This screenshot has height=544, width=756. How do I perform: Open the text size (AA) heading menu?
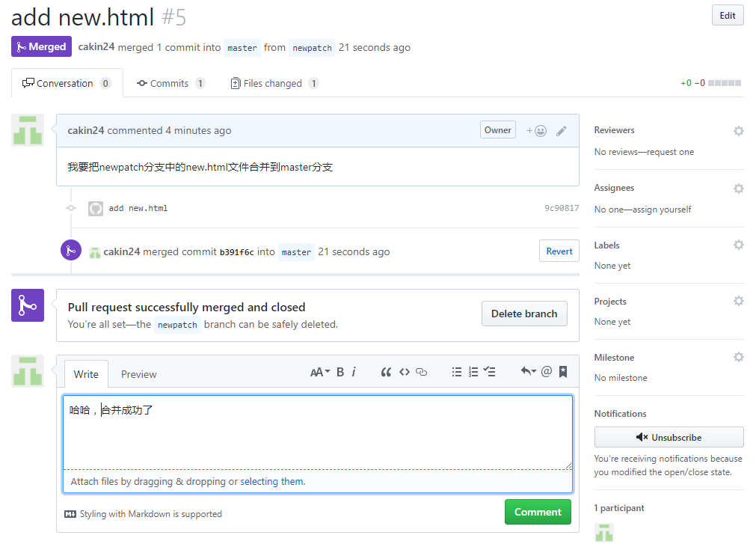click(319, 372)
